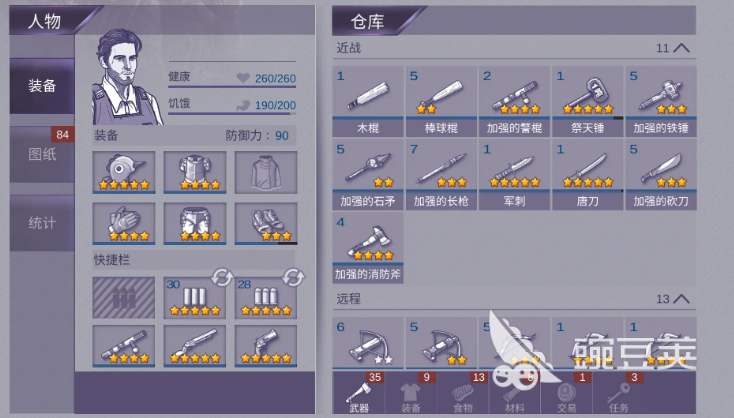Collapse the 远程 ranged section
This screenshot has height=418, width=734.
pos(681,299)
